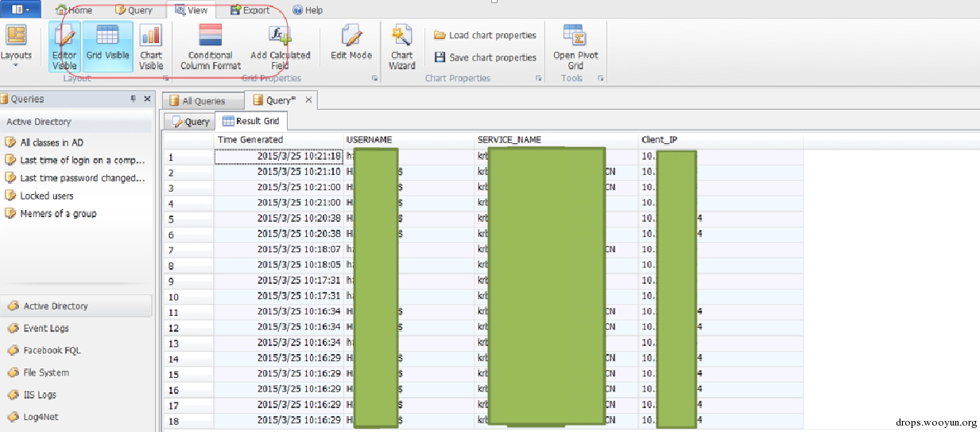Open the IIS Logs section
Viewport: 980px width, 432px height.
(40, 395)
